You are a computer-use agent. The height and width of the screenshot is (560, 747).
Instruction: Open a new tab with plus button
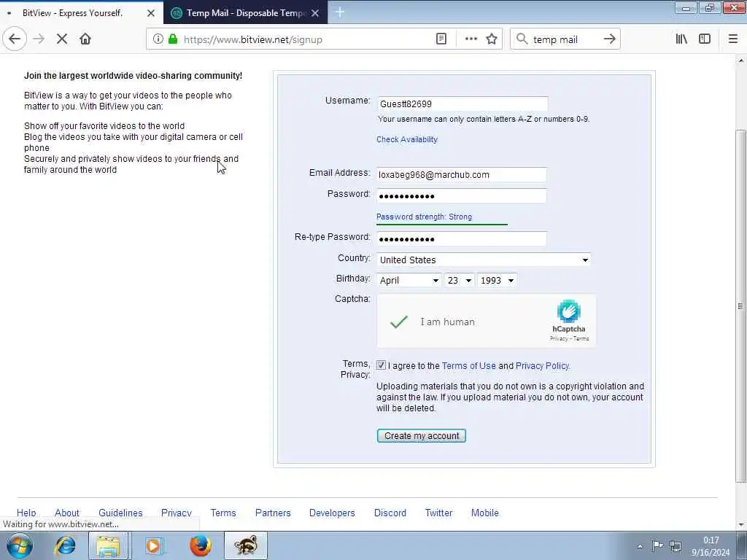(340, 12)
